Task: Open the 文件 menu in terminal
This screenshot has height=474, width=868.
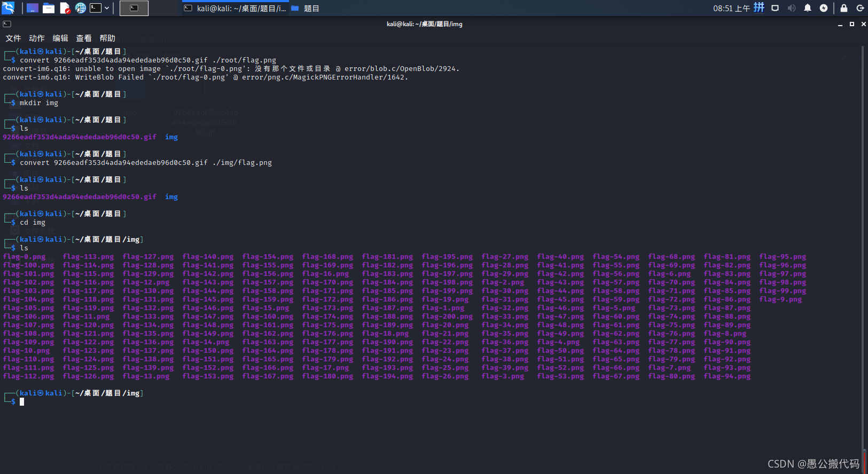Action: click(13, 38)
